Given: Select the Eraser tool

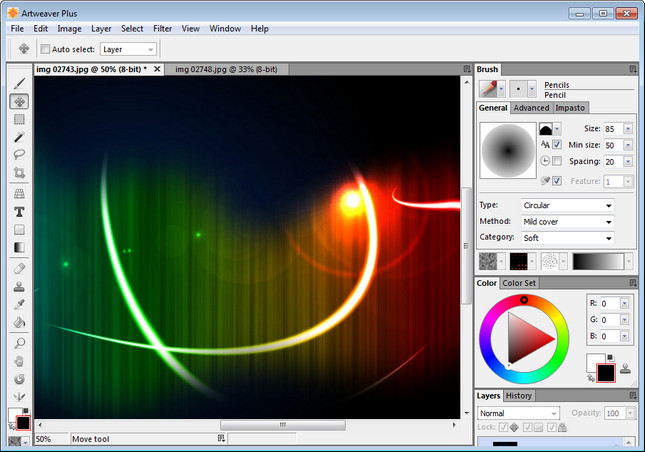Looking at the screenshot, I should click(19, 268).
